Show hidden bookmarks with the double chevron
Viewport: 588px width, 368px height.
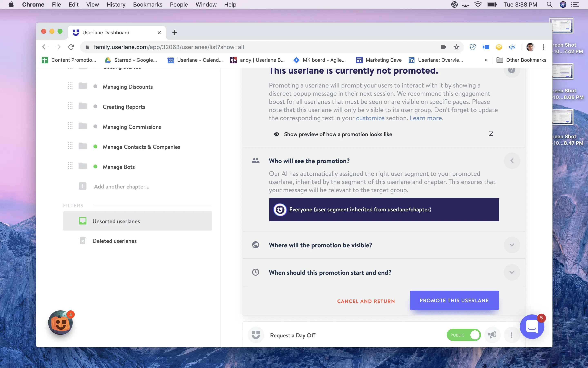pos(486,60)
